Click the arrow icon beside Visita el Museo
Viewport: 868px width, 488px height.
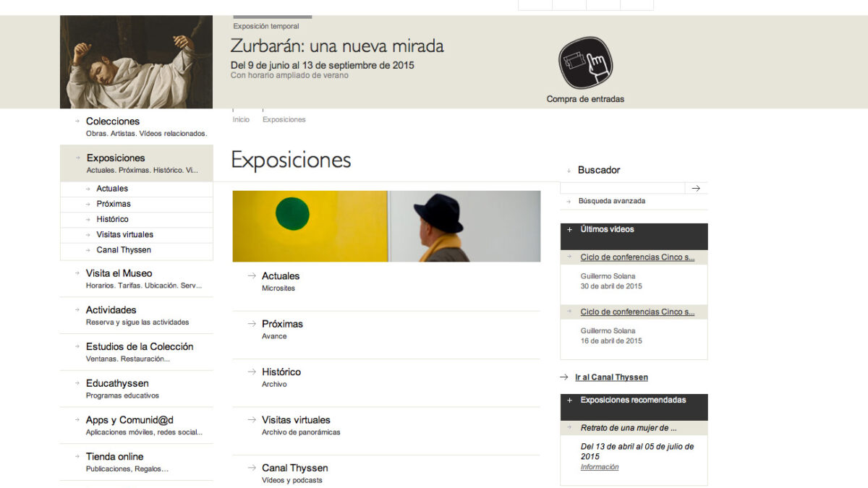(x=77, y=273)
